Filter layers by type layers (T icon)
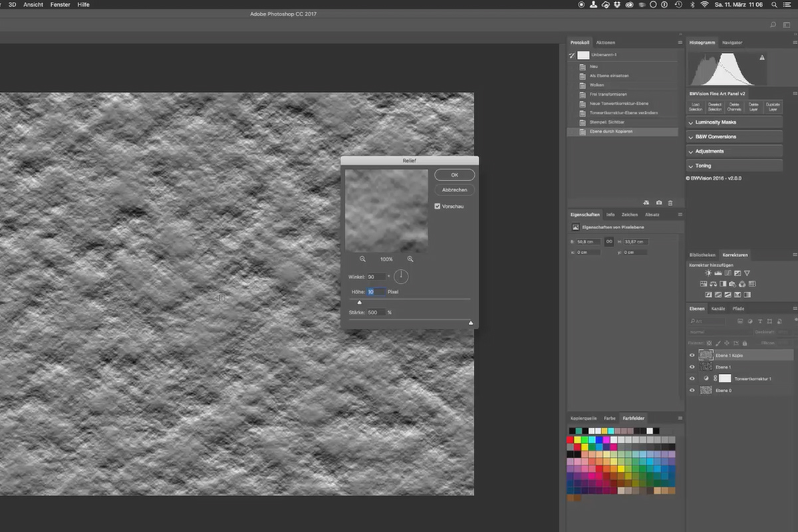This screenshot has height=532, width=798. [759, 321]
